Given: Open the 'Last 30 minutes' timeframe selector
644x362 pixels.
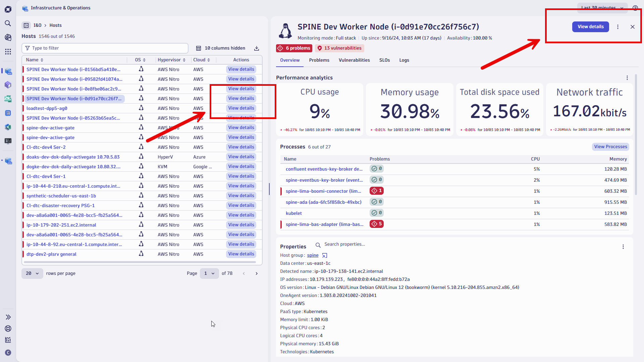Looking at the screenshot, I should click(x=602, y=8).
